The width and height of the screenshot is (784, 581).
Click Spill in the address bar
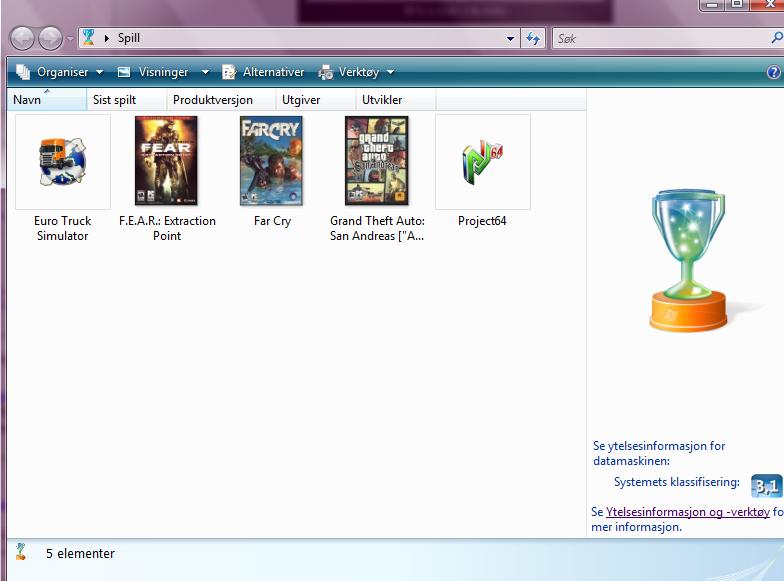tap(128, 38)
